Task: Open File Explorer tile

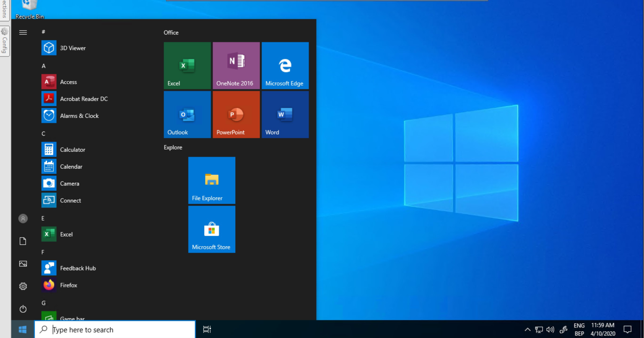Action: point(212,181)
